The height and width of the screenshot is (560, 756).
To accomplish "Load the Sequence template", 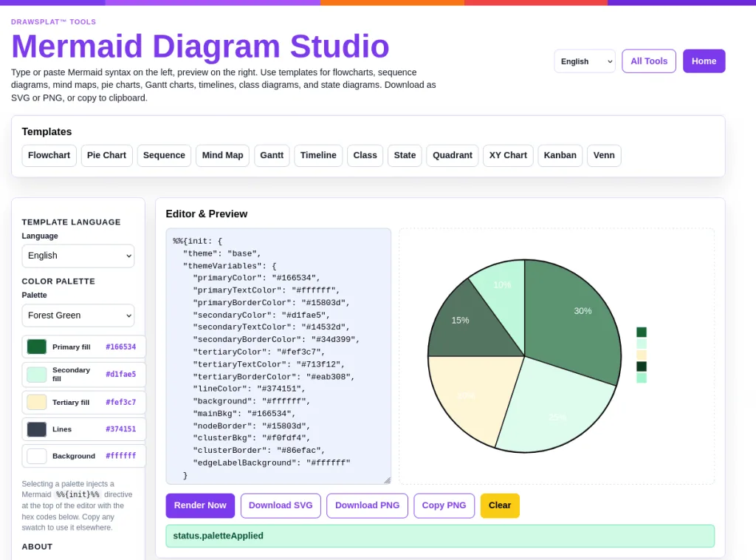I will tap(164, 155).
